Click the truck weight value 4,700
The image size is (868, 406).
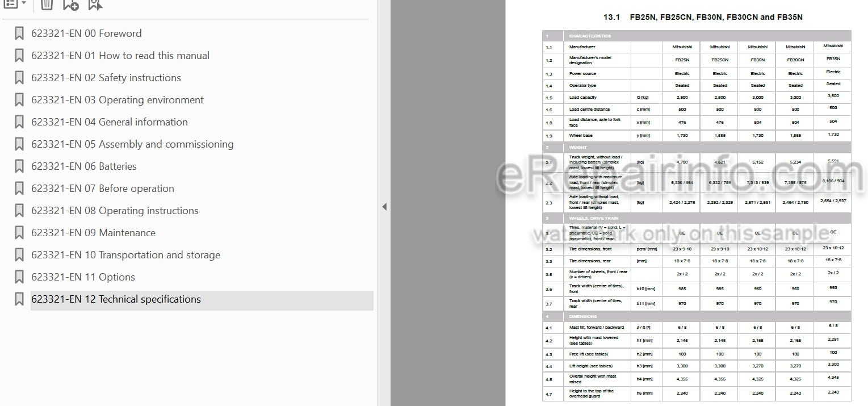(x=682, y=162)
